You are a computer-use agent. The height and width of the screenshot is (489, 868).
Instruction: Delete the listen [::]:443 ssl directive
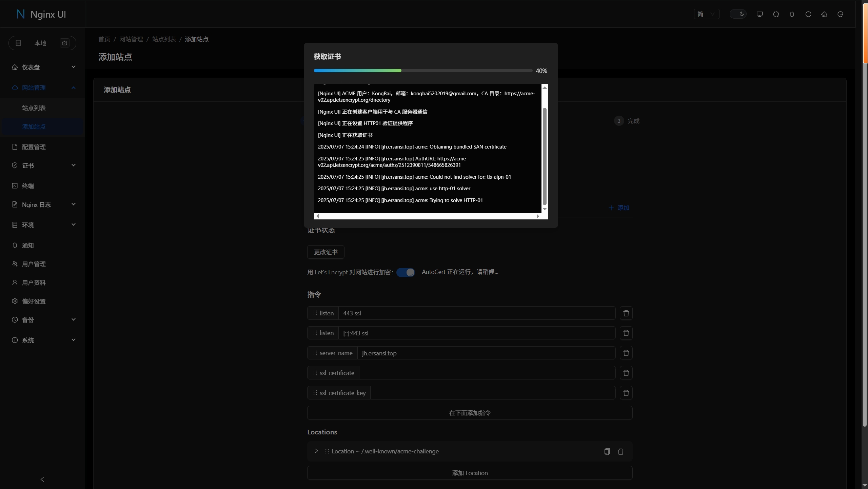click(x=626, y=333)
